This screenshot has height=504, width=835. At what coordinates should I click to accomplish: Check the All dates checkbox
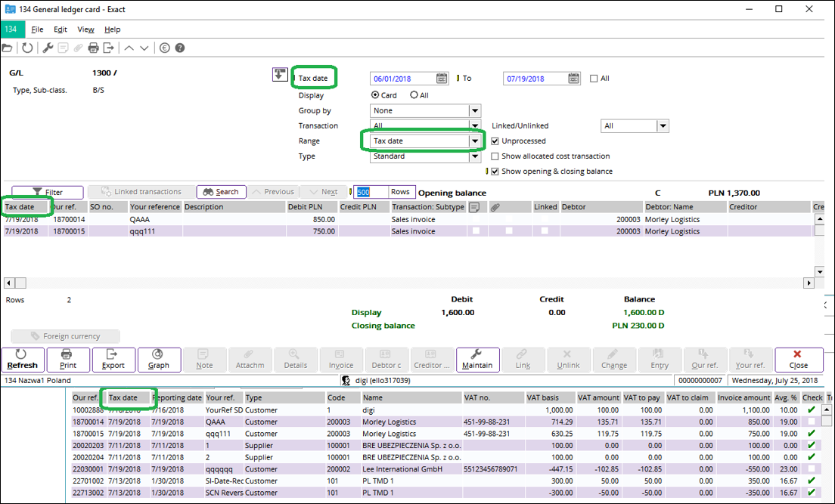[594, 79]
